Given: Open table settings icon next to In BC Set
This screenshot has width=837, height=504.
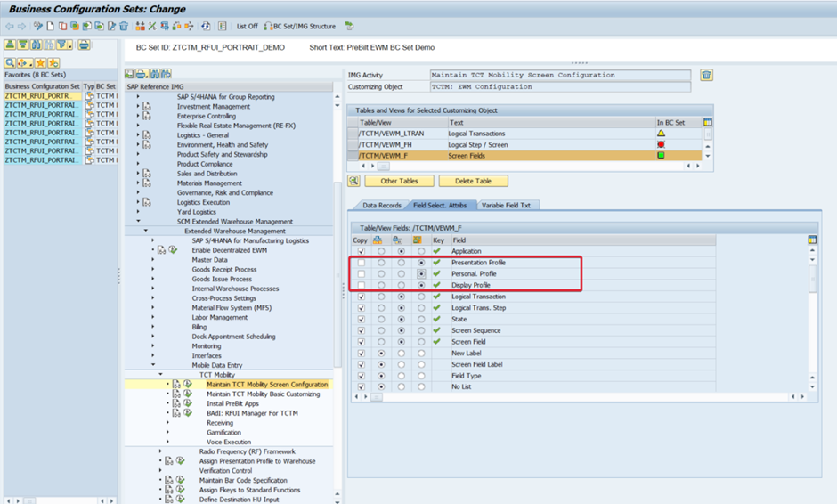Looking at the screenshot, I should pos(708,122).
